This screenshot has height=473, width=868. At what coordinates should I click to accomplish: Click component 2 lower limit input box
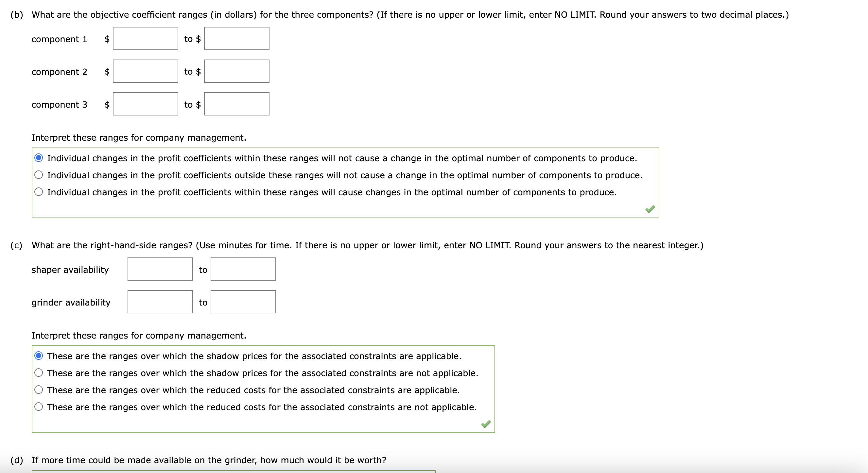tap(146, 71)
